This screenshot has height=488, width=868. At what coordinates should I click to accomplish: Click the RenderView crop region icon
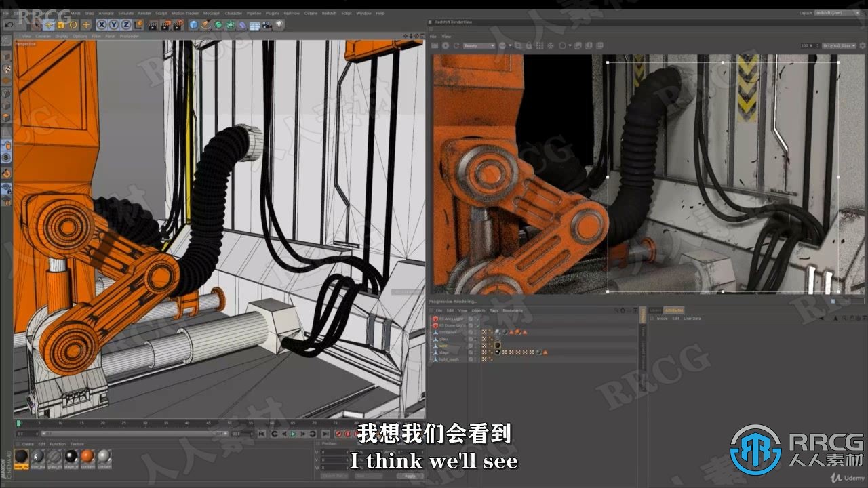pyautogui.click(x=518, y=45)
